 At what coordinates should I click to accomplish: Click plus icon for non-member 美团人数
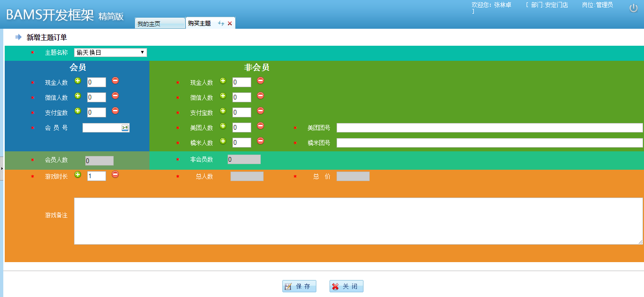pos(223,126)
